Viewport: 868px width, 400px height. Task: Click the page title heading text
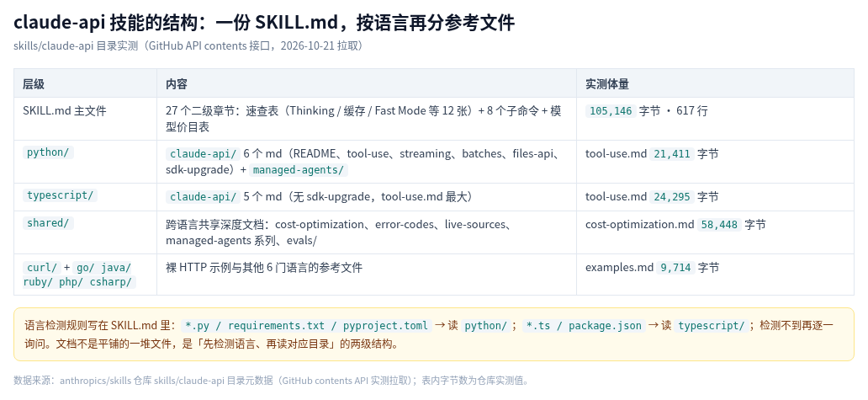click(x=264, y=23)
